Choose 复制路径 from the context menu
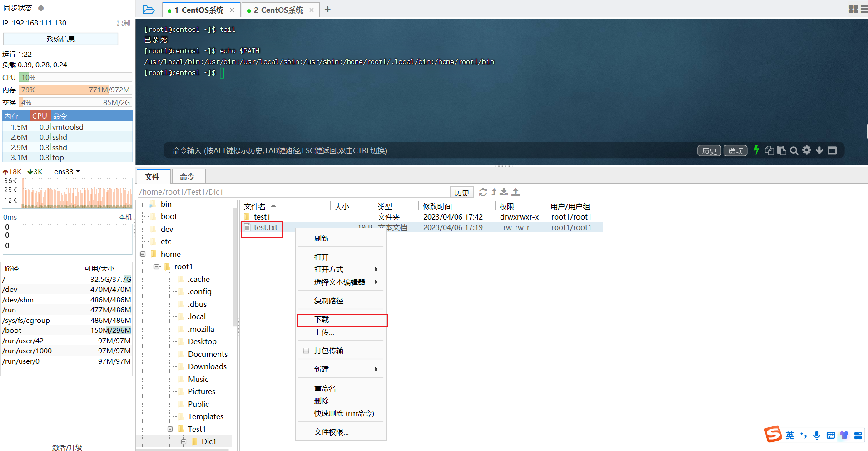Viewport: 868px width, 451px height. tap(341, 301)
